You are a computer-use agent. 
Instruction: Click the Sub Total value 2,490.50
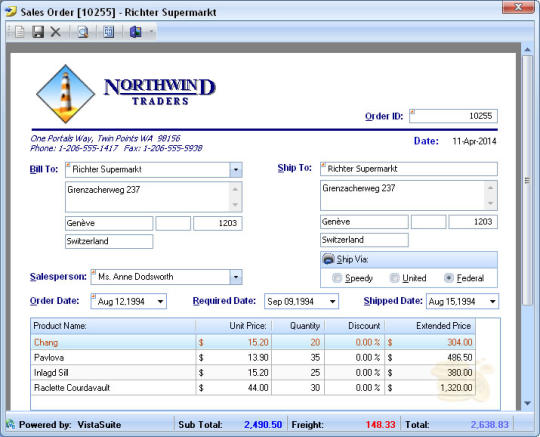tap(263, 425)
